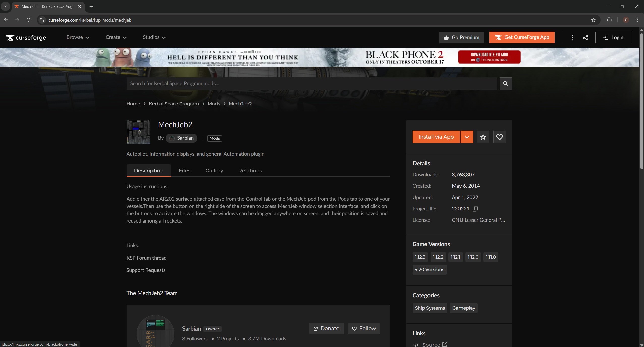This screenshot has height=347, width=644.
Task: Open the MechJeb2 project thumbnail
Action: [x=138, y=132]
